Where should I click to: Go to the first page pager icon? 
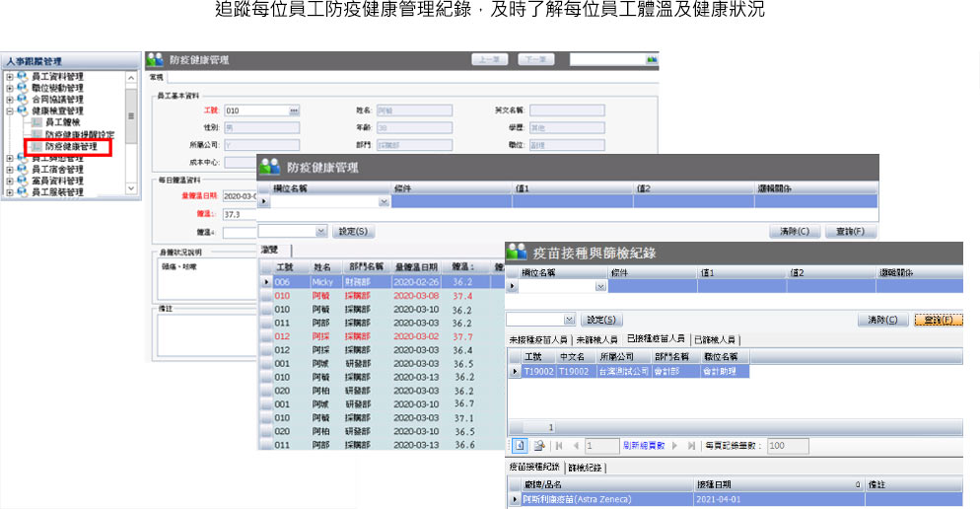pyautogui.click(x=558, y=446)
